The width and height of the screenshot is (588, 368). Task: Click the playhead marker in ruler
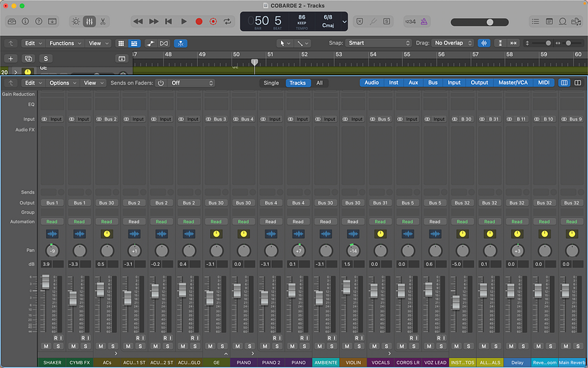click(x=255, y=62)
